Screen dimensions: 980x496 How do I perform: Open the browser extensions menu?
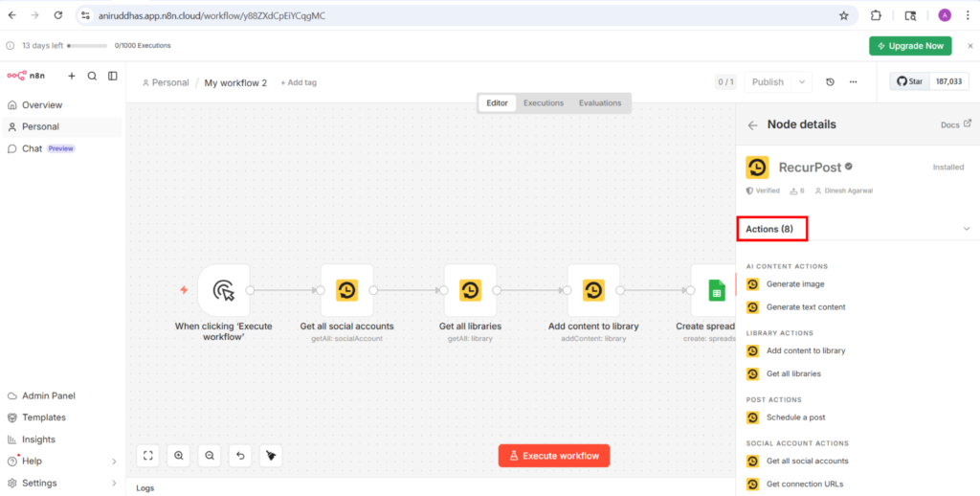tap(876, 15)
